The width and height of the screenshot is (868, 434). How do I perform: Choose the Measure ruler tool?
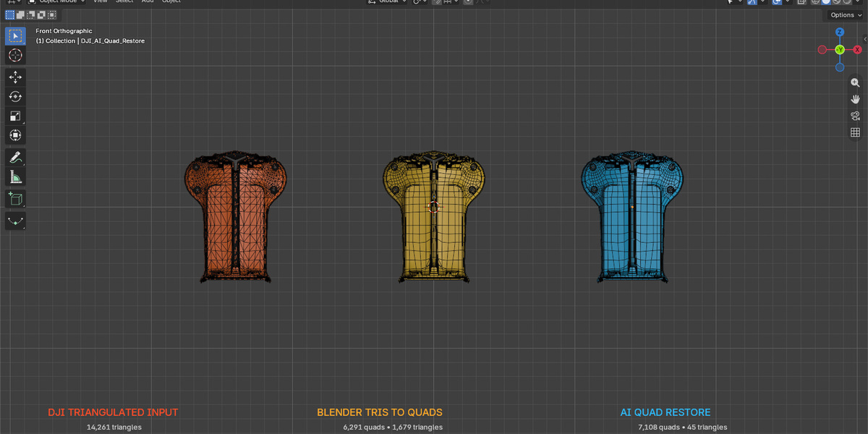[x=15, y=176]
